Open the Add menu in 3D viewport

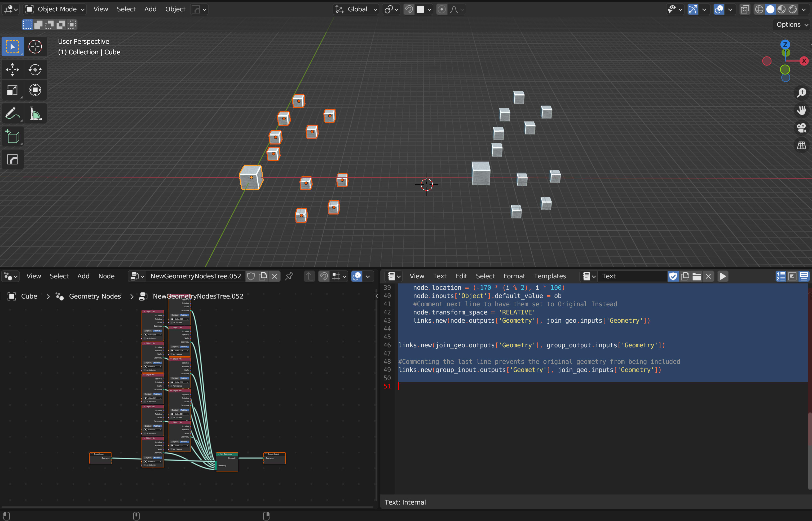click(x=150, y=9)
